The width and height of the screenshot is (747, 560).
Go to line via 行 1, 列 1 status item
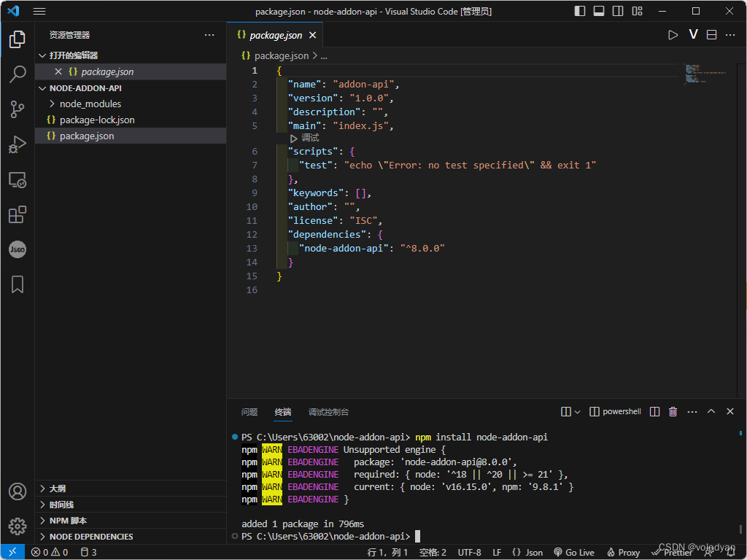click(x=387, y=553)
